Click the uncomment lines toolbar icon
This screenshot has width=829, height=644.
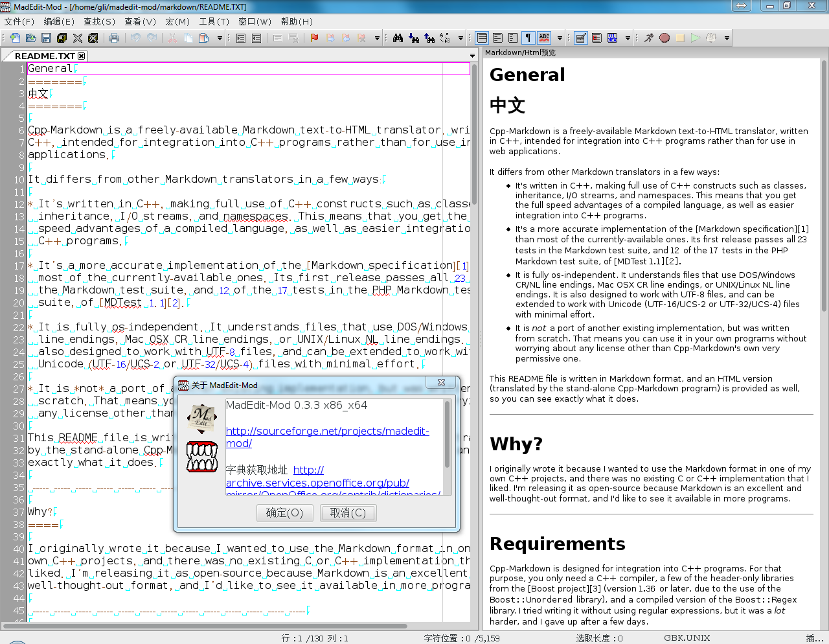pyautogui.click(x=293, y=38)
